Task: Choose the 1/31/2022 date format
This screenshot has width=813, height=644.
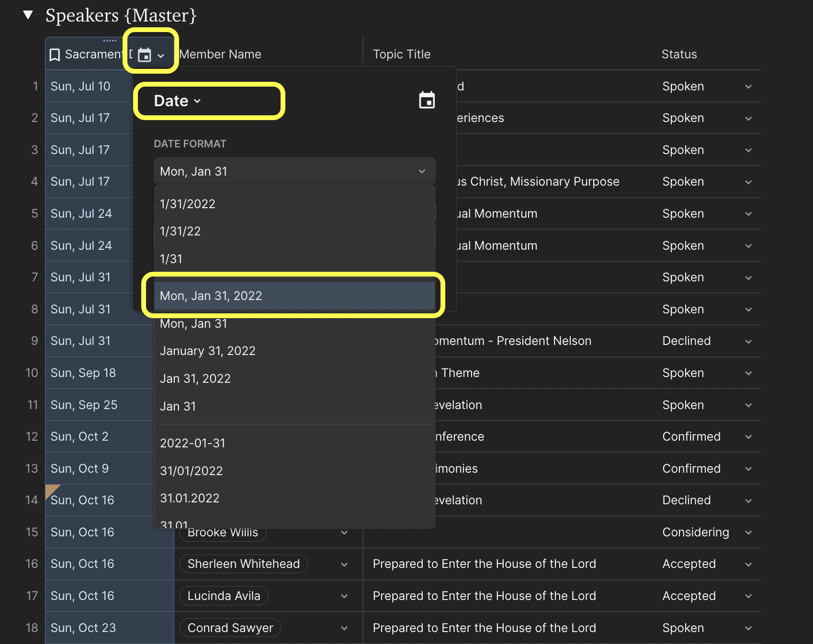Action: point(188,204)
